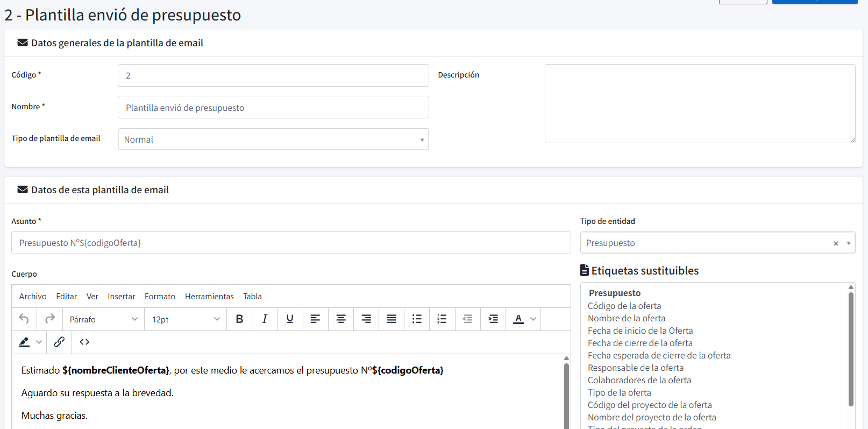The width and height of the screenshot is (868, 429).
Task: Select Fecha de cierre de la oferta tag
Action: point(640,343)
